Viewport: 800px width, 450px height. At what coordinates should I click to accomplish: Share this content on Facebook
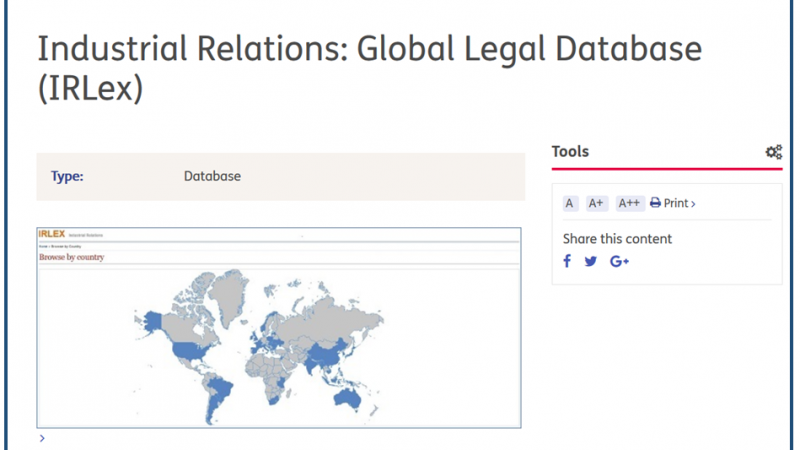point(567,261)
